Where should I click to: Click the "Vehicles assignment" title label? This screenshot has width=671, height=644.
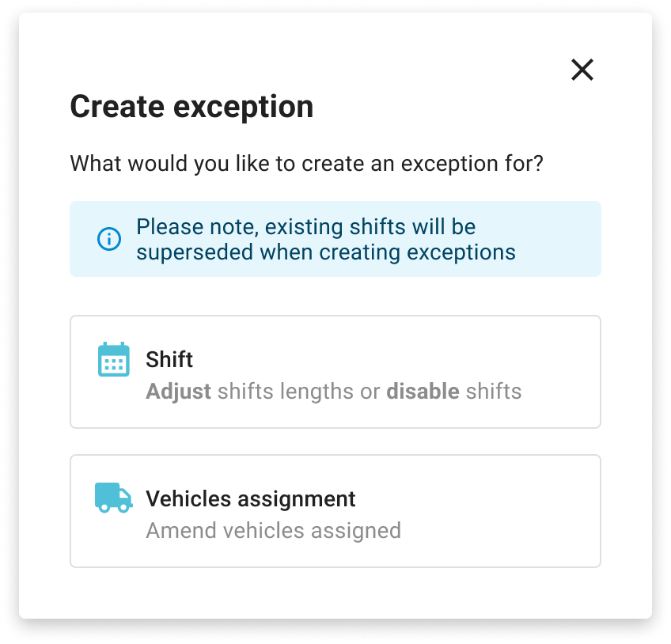click(251, 499)
